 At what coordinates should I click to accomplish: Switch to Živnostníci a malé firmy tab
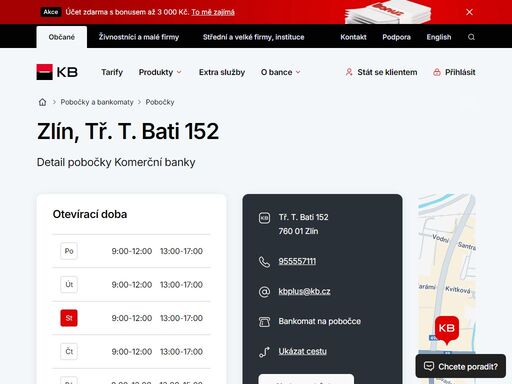[139, 37]
